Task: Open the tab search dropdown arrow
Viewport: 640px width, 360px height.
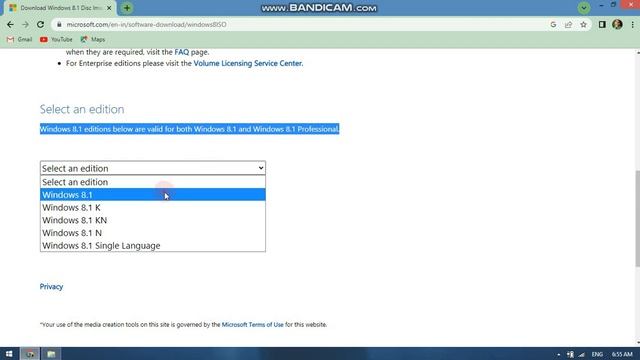Action: coord(584,8)
